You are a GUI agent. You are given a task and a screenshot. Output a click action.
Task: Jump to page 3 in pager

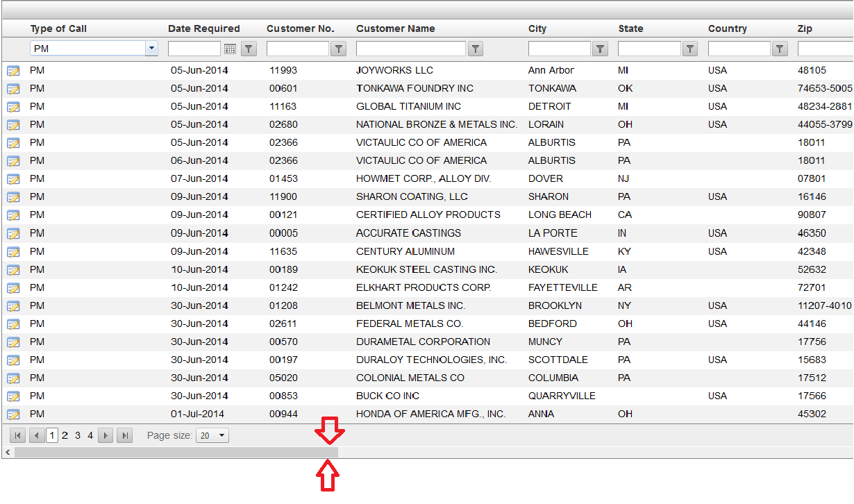pos(78,436)
